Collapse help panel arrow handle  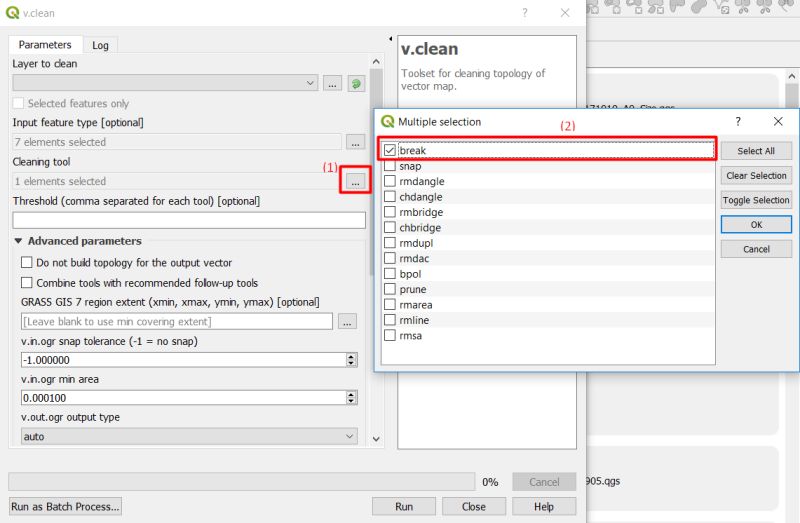(x=390, y=38)
